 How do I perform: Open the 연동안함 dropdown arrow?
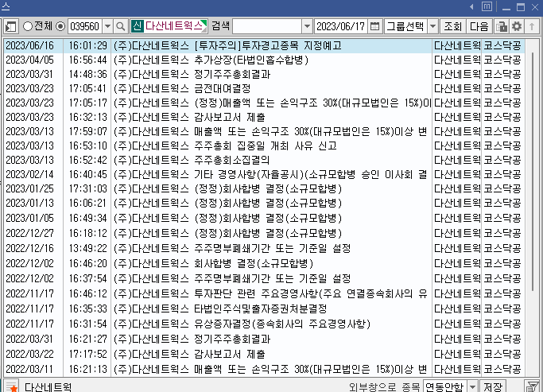pos(472,386)
